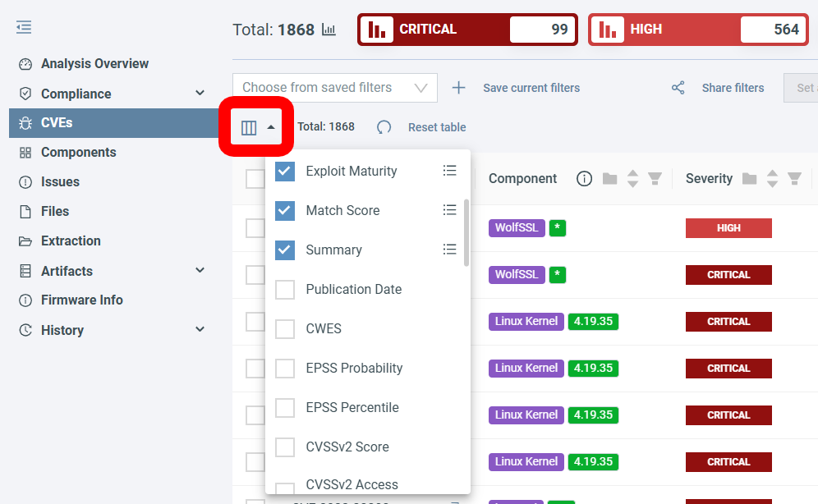This screenshot has height=504, width=818.
Task: Click the Reset table refresh icon
Action: [384, 127]
